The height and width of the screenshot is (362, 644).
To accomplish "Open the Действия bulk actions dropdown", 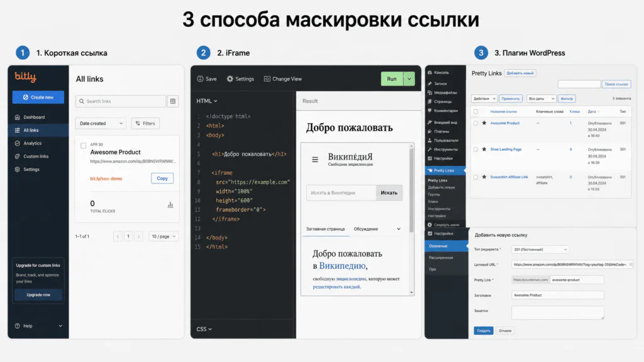I will pyautogui.click(x=484, y=99).
